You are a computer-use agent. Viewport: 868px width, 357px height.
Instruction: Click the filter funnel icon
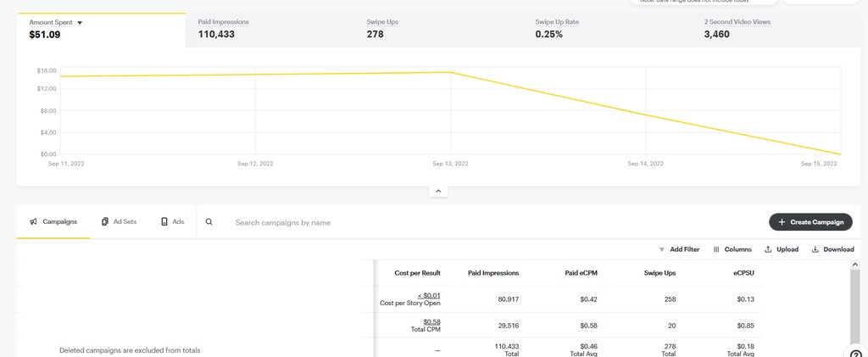point(661,249)
